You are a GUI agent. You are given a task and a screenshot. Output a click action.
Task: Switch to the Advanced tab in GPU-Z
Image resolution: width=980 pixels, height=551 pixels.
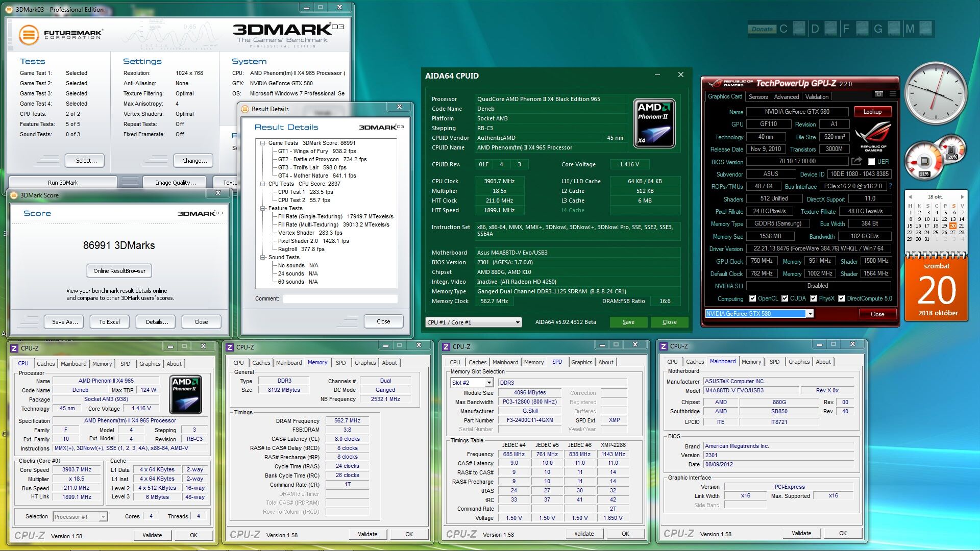(786, 97)
